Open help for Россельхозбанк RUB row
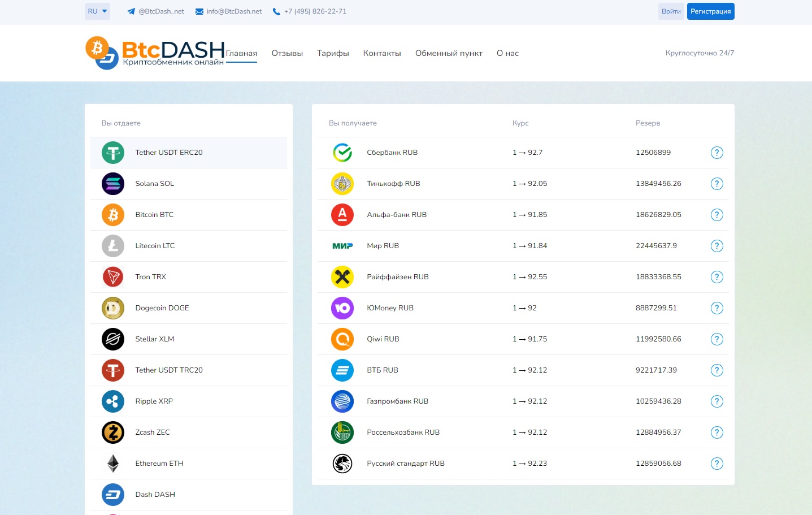Screen dimensions: 812x515 click(x=717, y=432)
